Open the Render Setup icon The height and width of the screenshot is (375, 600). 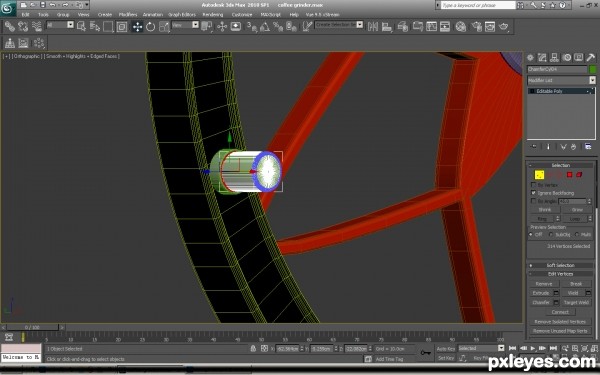point(476,26)
